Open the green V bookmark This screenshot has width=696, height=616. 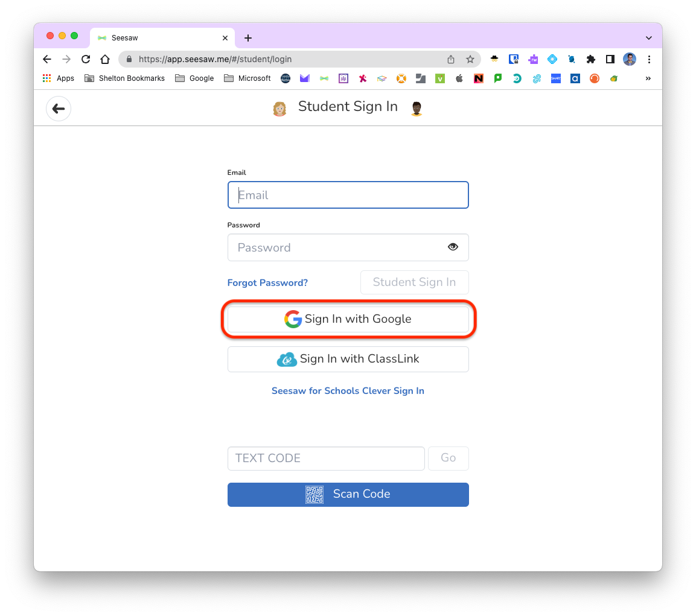click(x=440, y=78)
